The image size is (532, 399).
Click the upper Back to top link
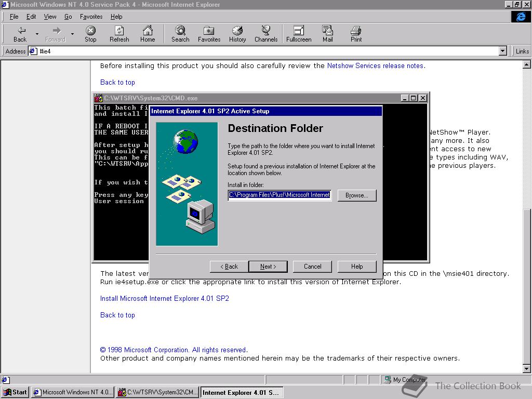pos(117,83)
